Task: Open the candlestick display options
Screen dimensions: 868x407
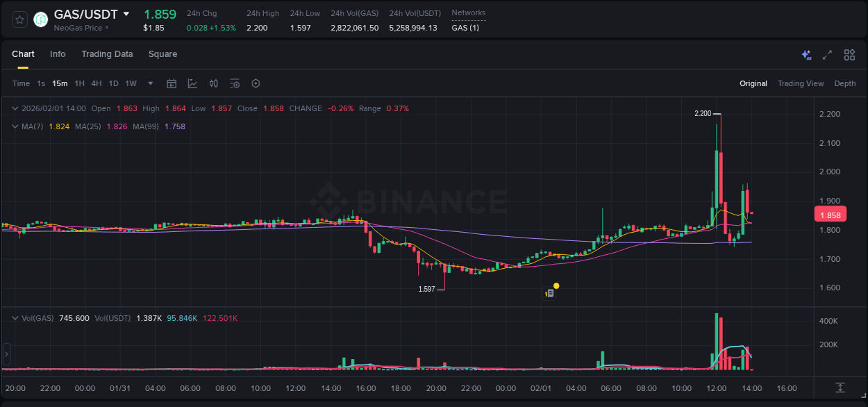Action: [x=214, y=83]
